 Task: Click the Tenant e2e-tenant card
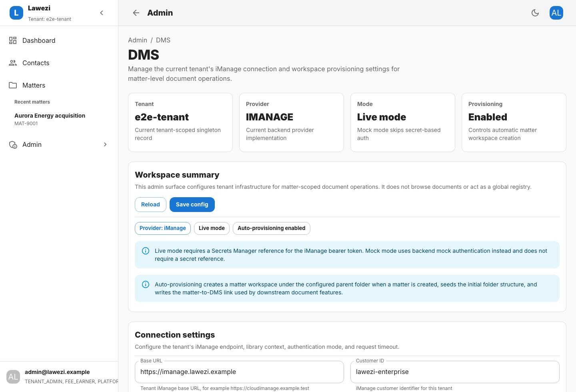click(180, 122)
